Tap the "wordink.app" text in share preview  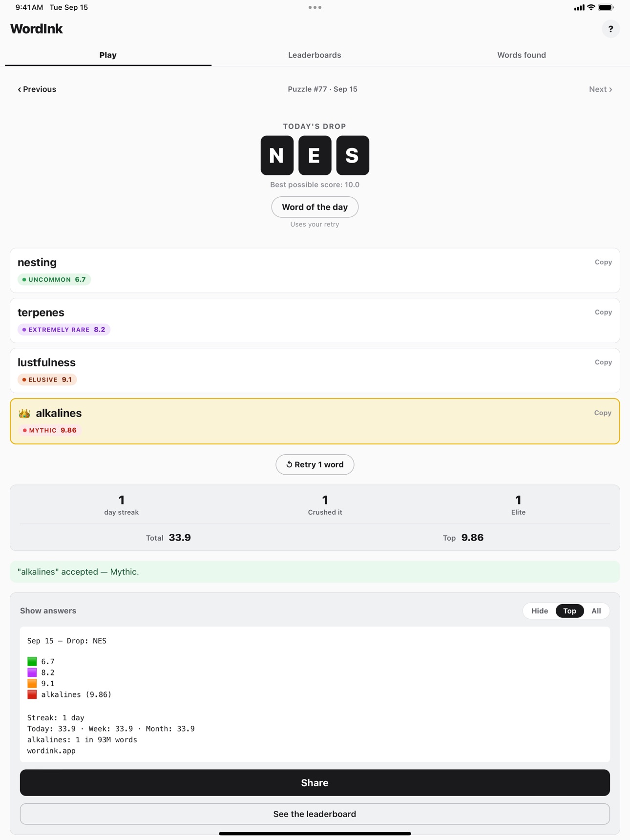51,751
